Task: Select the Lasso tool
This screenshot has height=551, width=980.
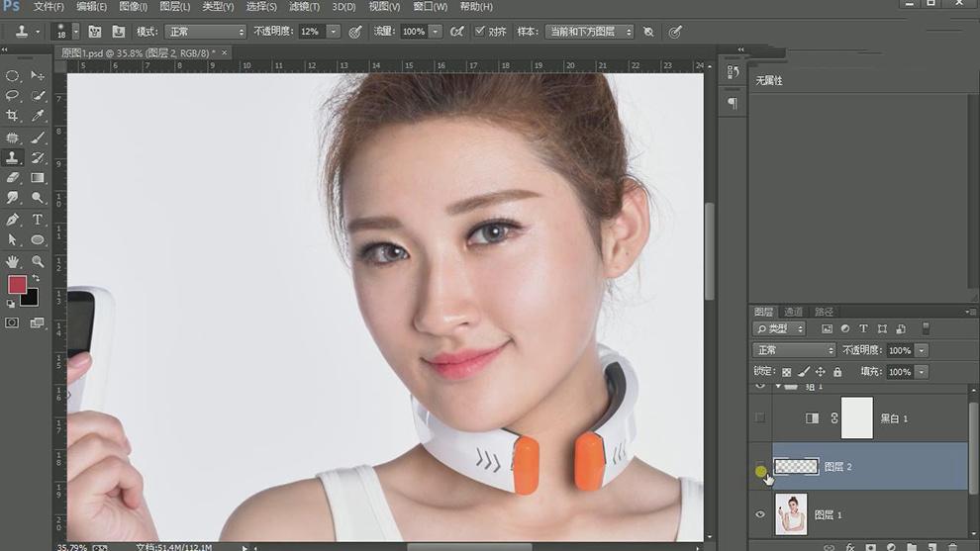Action: point(13,96)
